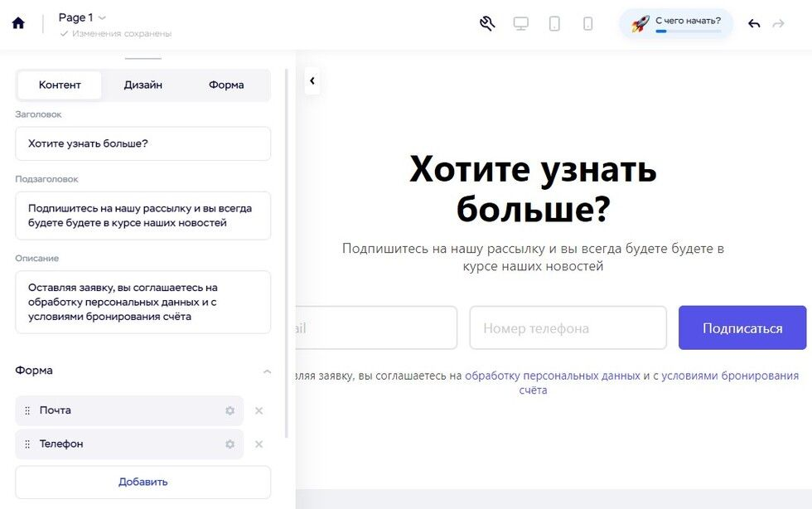Switch to mobile phone preview icon
The width and height of the screenshot is (812, 509).
click(587, 24)
